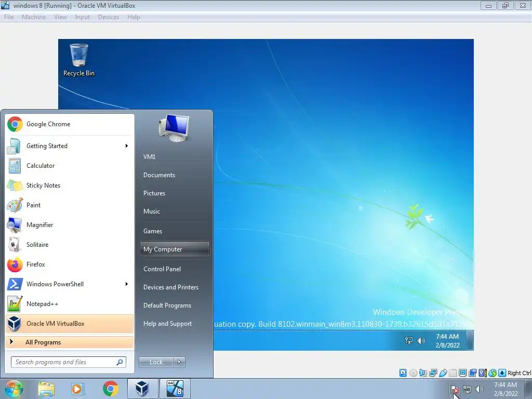Switch to VirtualBox Manager taskbar button
This screenshot has width=532, height=399.
tap(142, 389)
